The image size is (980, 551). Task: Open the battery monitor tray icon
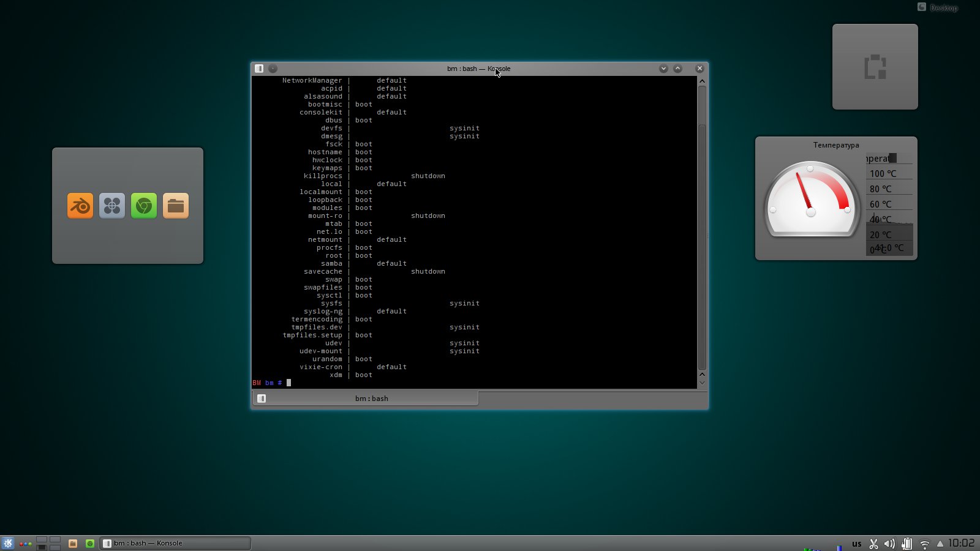(x=907, y=544)
